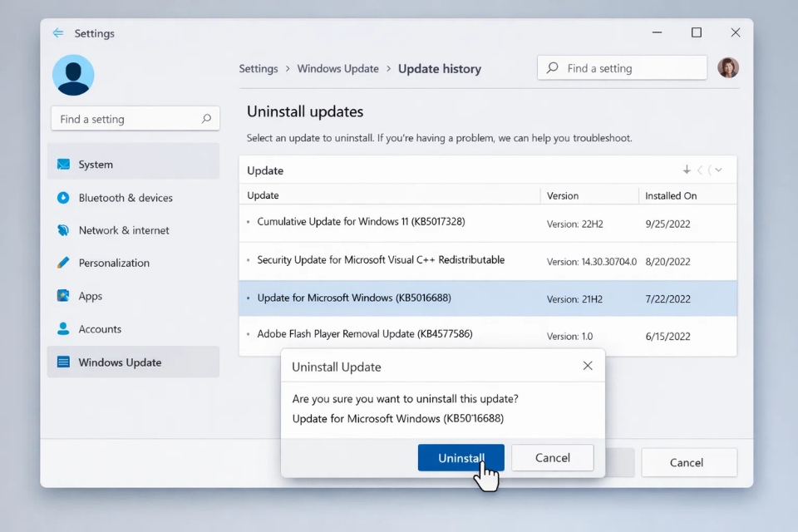Open Network & internet settings icon
The image size is (798, 532).
(65, 230)
